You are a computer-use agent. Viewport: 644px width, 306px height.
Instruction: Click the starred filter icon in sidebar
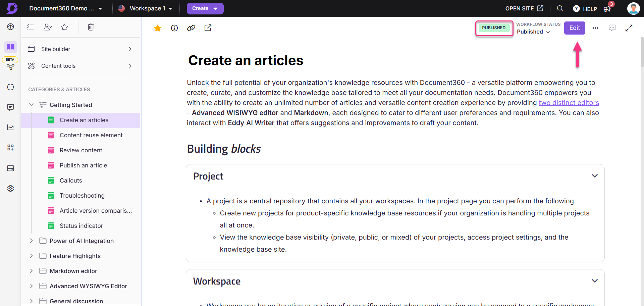coord(64,27)
